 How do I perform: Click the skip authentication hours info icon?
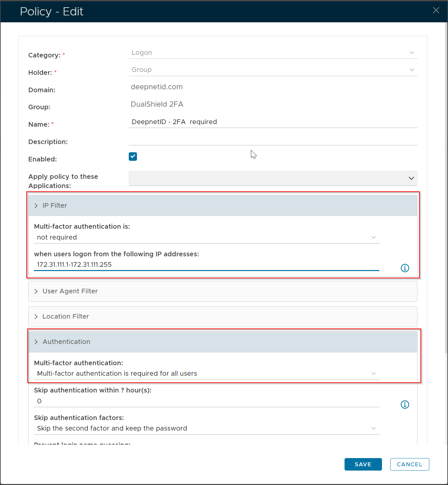click(405, 405)
